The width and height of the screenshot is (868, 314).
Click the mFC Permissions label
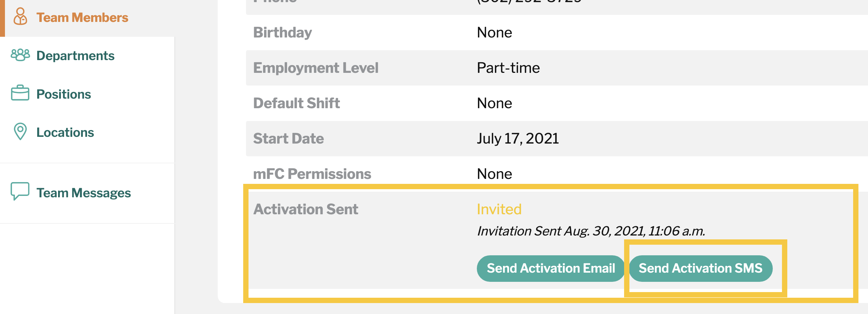[x=312, y=174]
